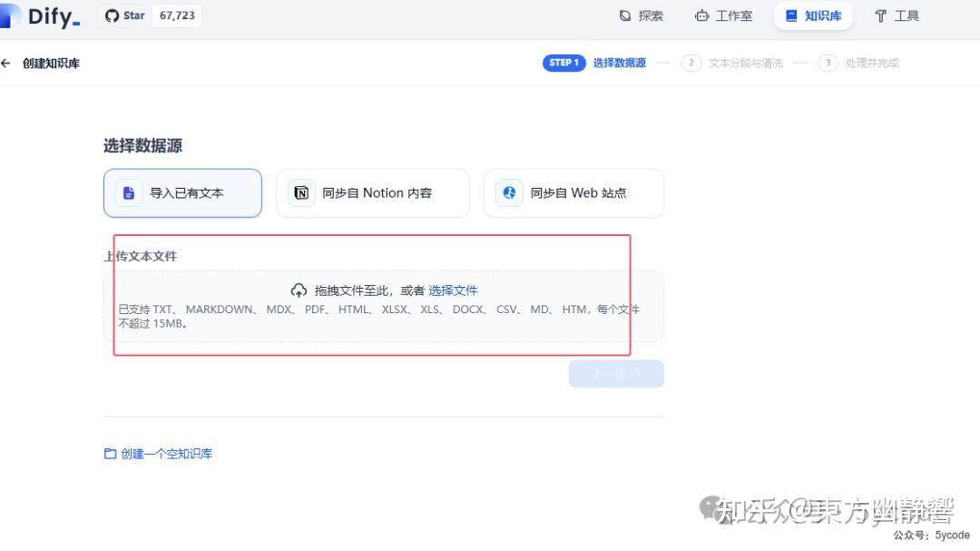980x551 pixels.
Task: Select the 同步自 Web 站点 option
Action: pos(573,192)
